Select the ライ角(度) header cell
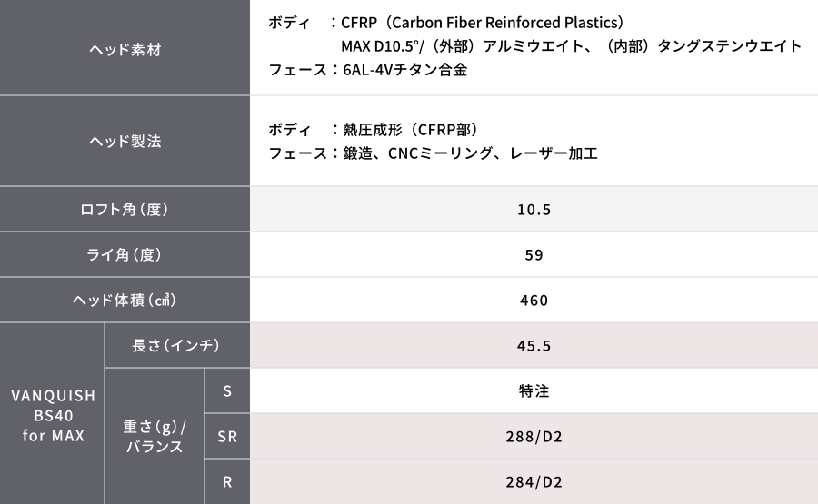Viewport: 818px width, 504px height. tap(125, 255)
